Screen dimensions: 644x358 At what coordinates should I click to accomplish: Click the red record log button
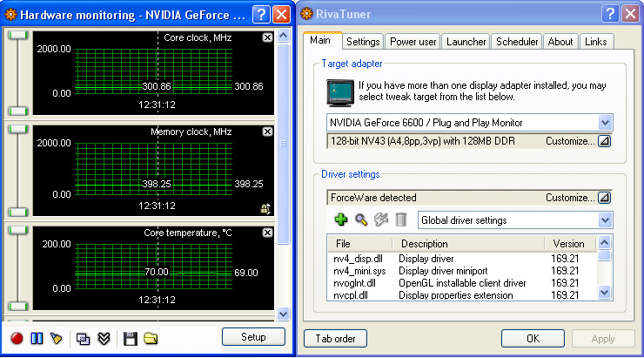17,339
